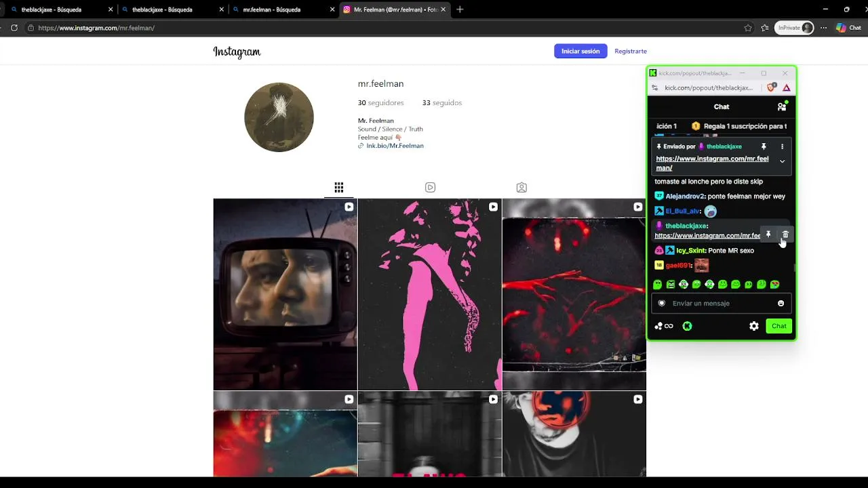Minimize the main browser window

825,9
